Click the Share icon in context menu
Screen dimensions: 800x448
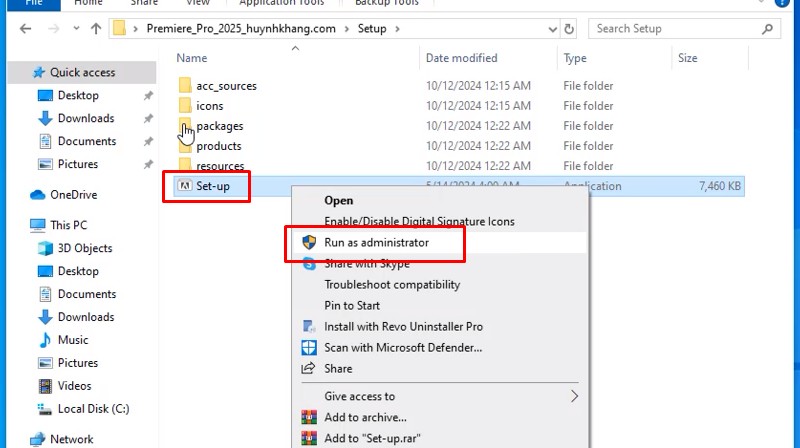tap(308, 369)
